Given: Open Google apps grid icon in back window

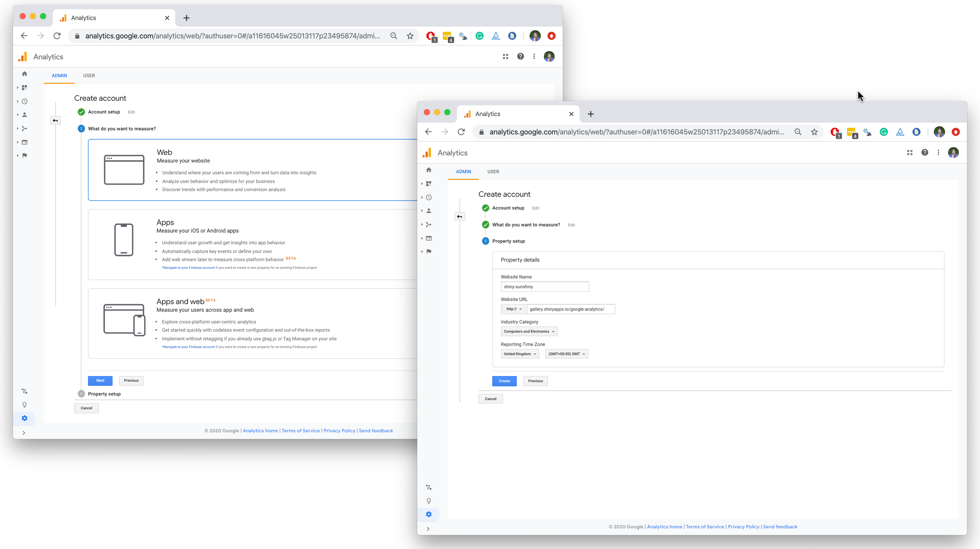Looking at the screenshot, I should pos(506,57).
